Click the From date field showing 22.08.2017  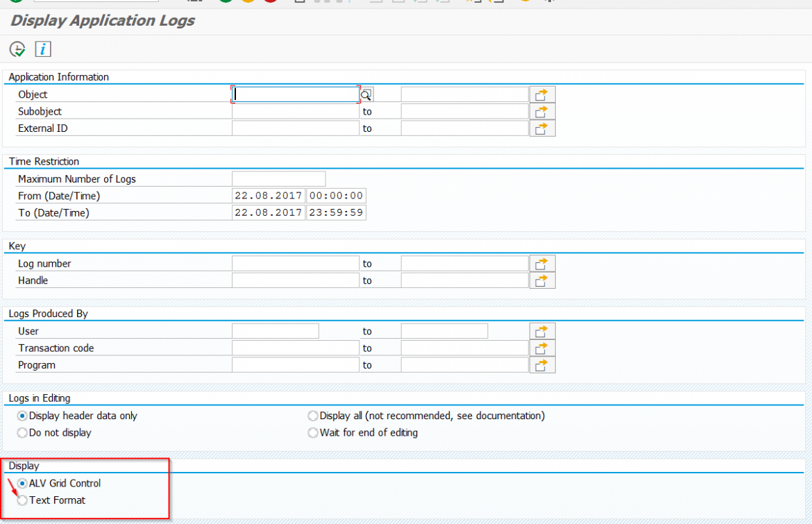(268, 195)
